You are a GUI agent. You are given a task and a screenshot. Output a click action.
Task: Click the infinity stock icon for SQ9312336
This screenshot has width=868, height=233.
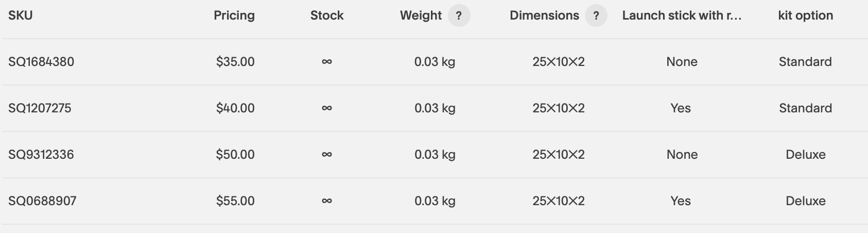click(x=326, y=155)
